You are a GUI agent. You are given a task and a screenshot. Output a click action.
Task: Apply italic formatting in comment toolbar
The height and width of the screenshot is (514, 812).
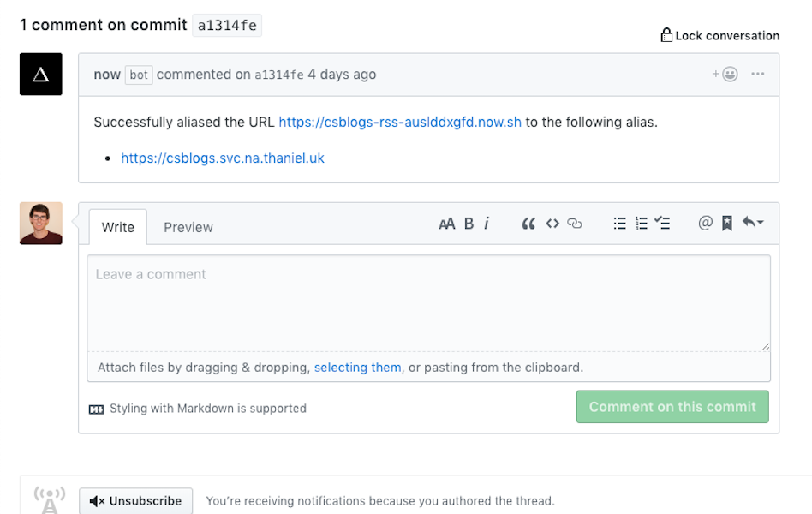pos(487,224)
